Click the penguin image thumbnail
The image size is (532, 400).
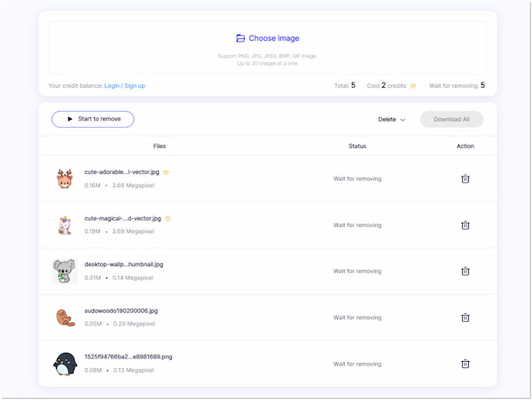coord(65,364)
